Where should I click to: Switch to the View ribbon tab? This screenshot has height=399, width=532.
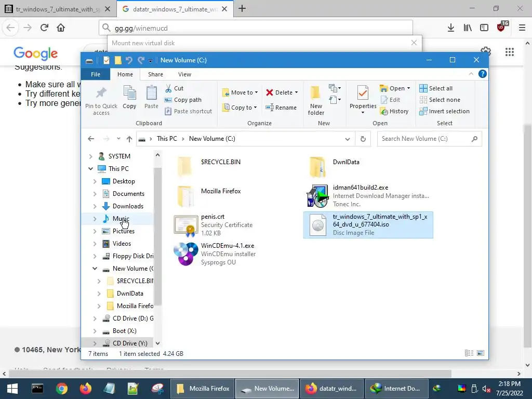click(184, 74)
